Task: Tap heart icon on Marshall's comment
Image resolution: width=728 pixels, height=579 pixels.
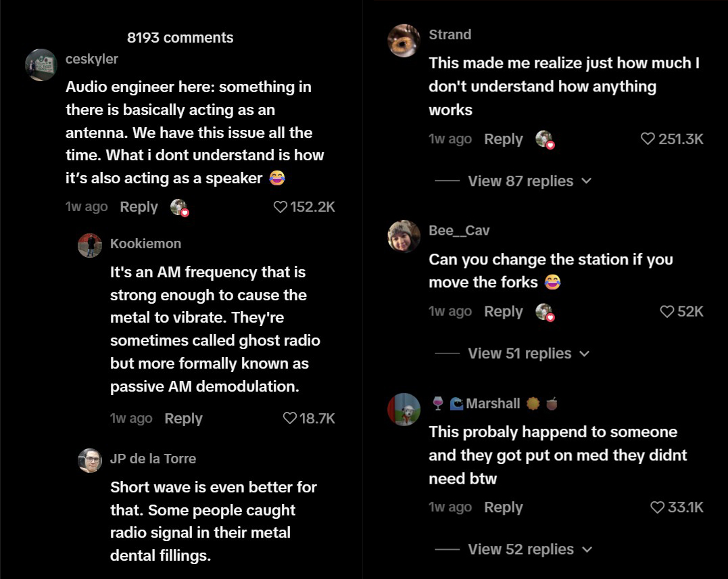Action: [x=657, y=507]
